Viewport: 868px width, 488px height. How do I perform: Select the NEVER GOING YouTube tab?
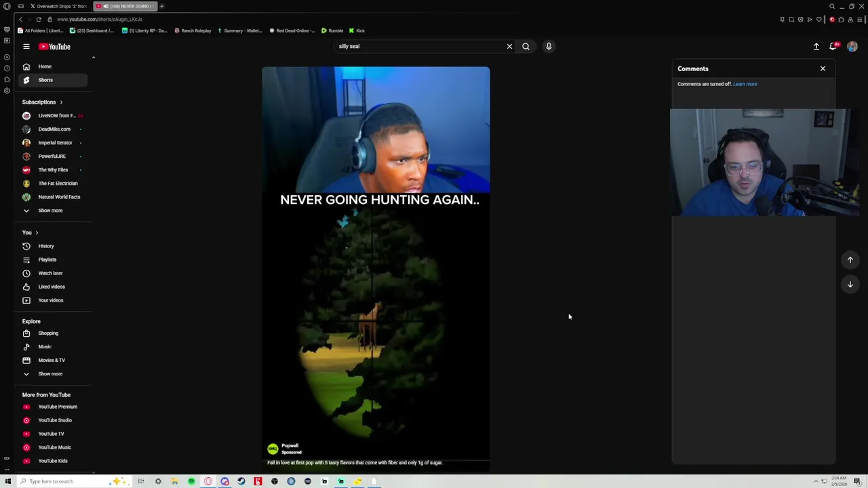click(125, 6)
